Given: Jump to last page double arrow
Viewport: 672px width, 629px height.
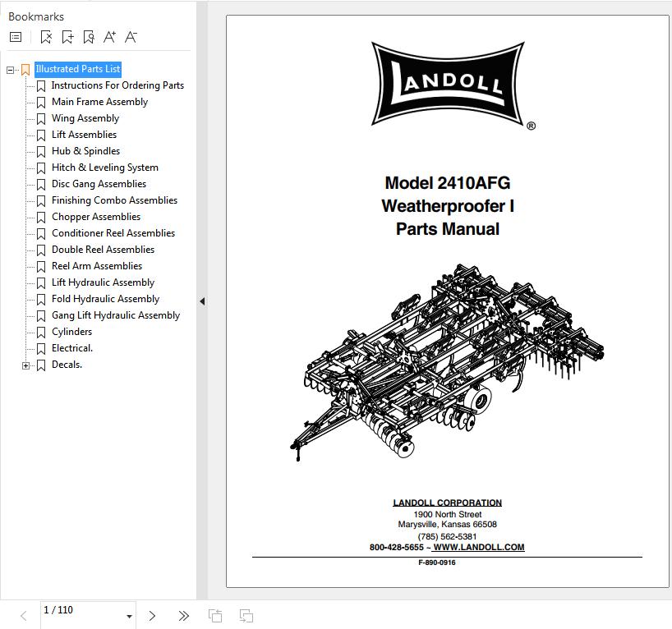Looking at the screenshot, I should (183, 616).
